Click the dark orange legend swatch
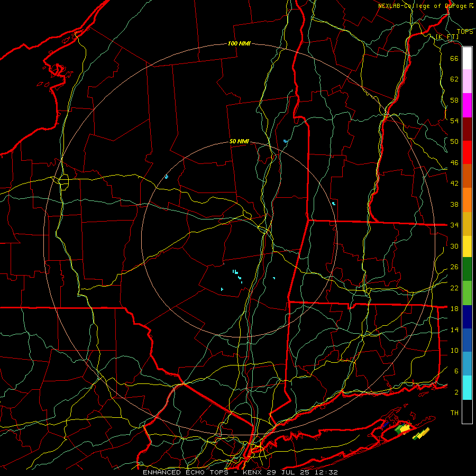Viewport: 476px width, 476px height. click(467, 176)
